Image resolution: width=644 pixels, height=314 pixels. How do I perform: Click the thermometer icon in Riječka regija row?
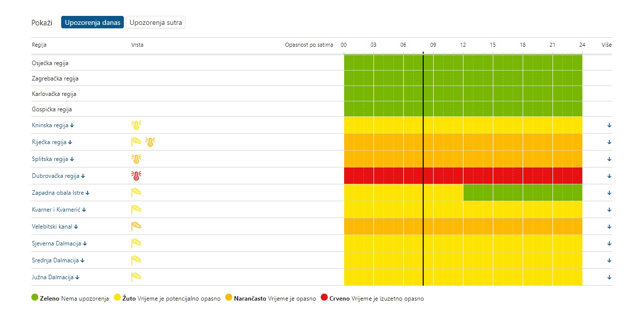tap(150, 142)
